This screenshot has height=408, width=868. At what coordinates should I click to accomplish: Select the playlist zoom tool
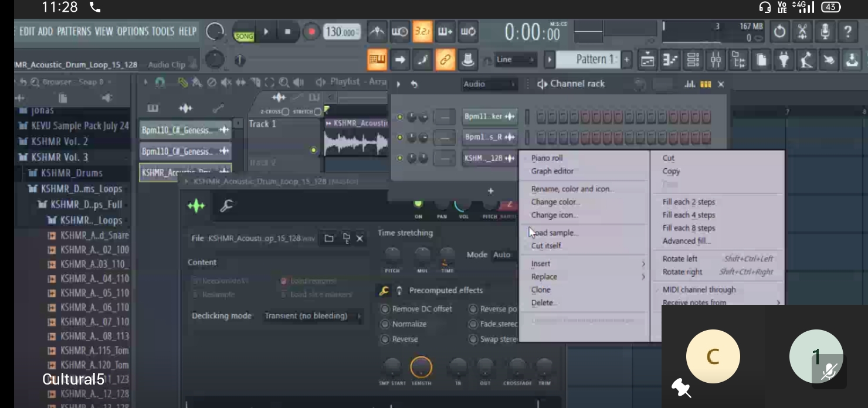coord(284,83)
